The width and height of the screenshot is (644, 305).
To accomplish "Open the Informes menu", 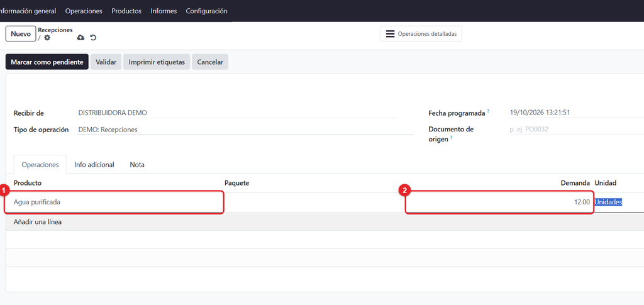I will (x=164, y=11).
